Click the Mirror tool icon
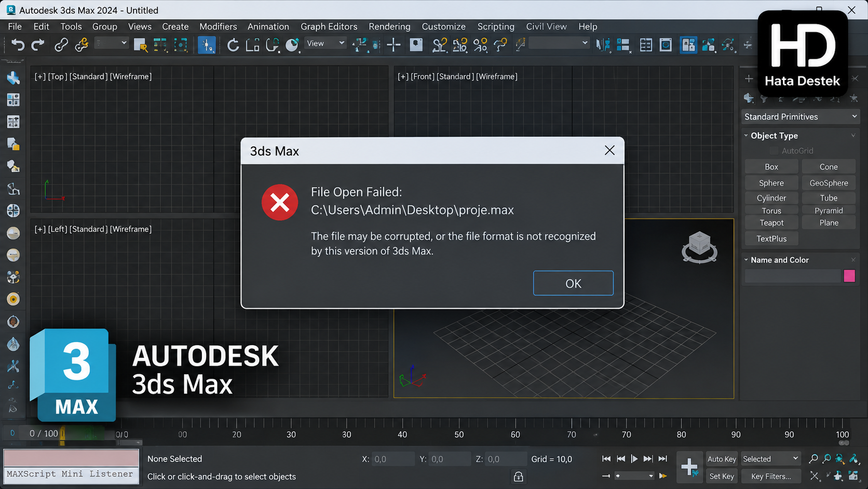This screenshot has height=489, width=868. coord(603,45)
